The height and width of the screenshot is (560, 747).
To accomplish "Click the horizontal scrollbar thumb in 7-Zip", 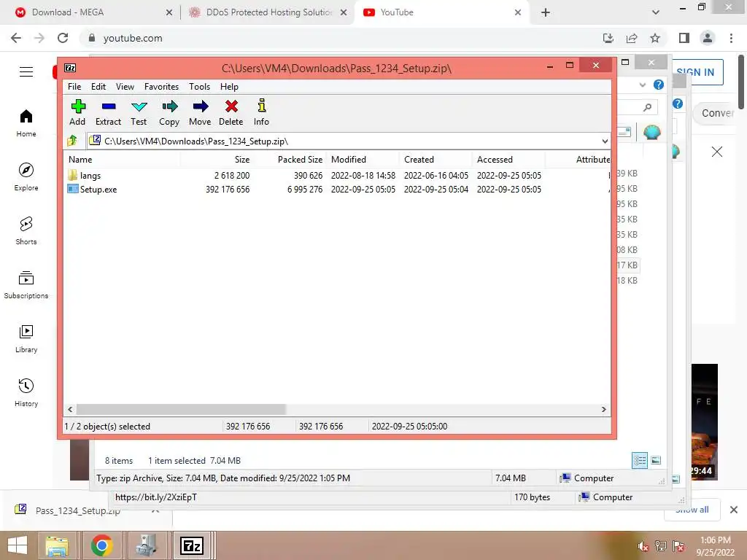I will pyautogui.click(x=181, y=410).
